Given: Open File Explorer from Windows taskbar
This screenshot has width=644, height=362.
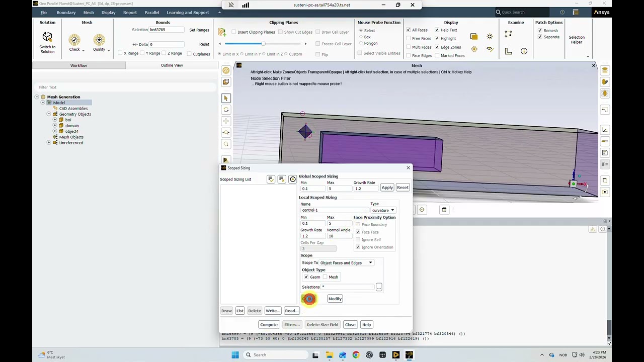Looking at the screenshot, I should (x=329, y=355).
